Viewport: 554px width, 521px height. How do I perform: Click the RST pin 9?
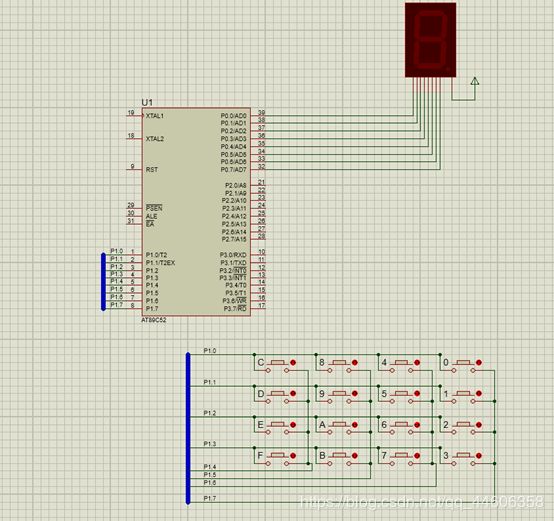pyautogui.click(x=134, y=169)
